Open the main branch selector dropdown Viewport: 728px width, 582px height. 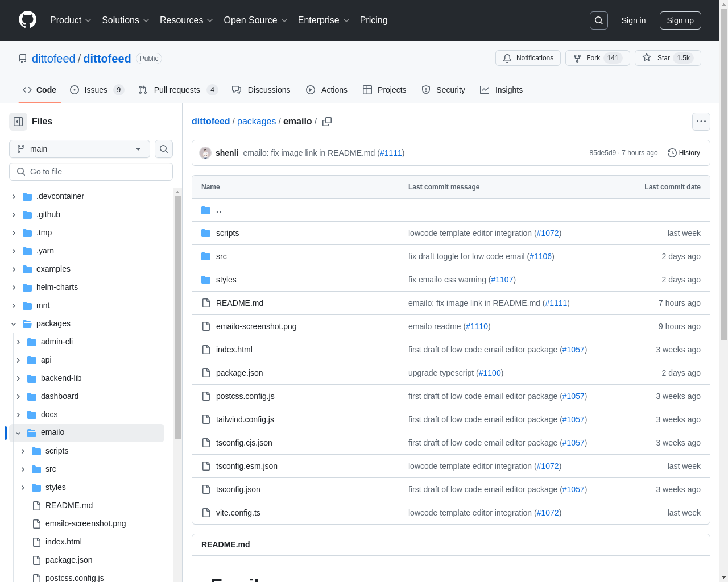click(80, 149)
